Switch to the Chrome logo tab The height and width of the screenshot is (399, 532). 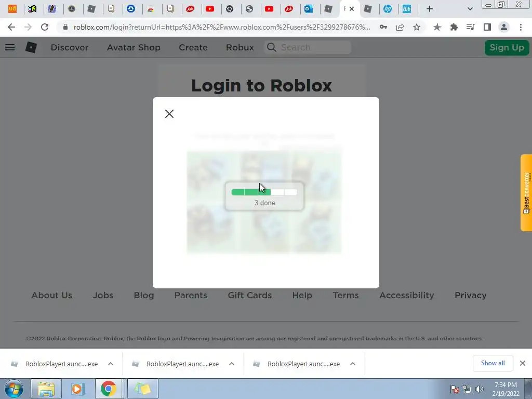[x=230, y=9]
